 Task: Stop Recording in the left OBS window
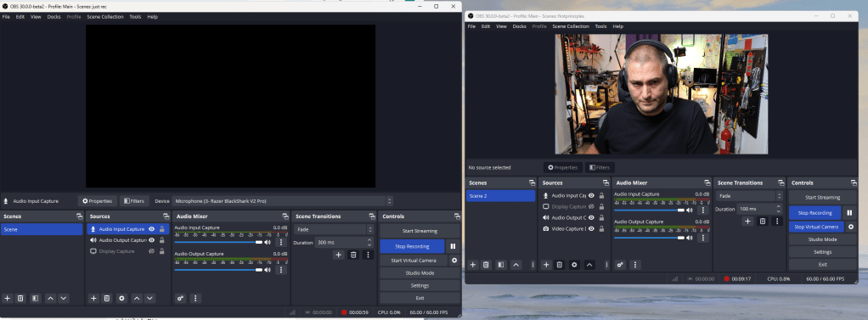coord(413,246)
